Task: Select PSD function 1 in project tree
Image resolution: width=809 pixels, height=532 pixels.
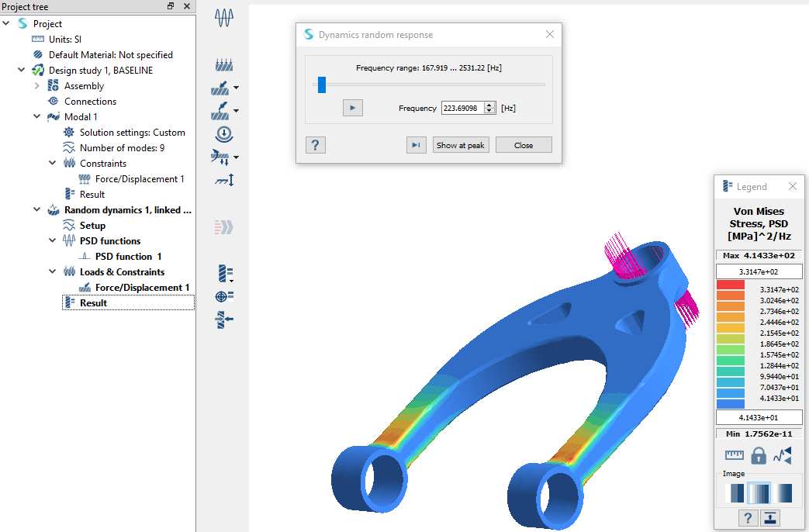Action: point(128,257)
